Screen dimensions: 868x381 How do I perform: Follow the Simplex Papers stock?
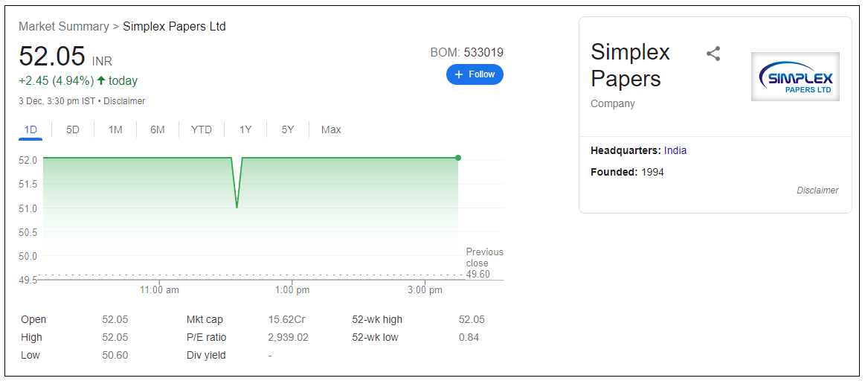click(x=475, y=74)
